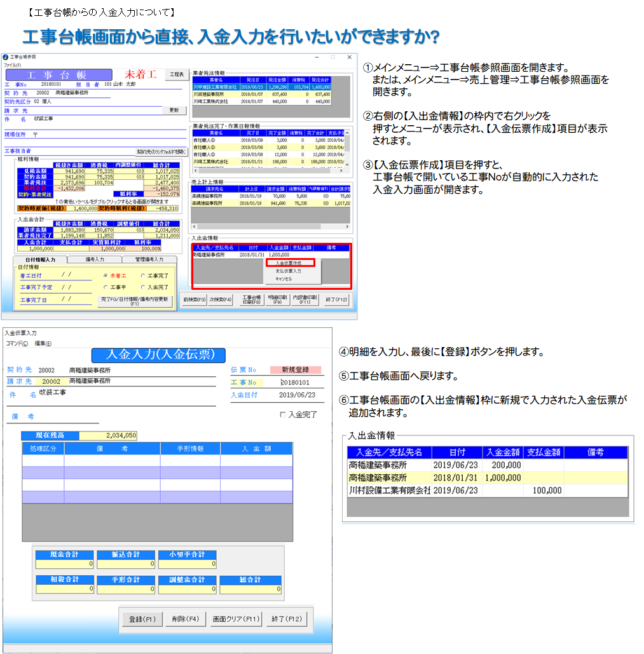This screenshot has height=654, width=644.
Task: Select 入金伝票作成 from the context menu
Action: (288, 262)
